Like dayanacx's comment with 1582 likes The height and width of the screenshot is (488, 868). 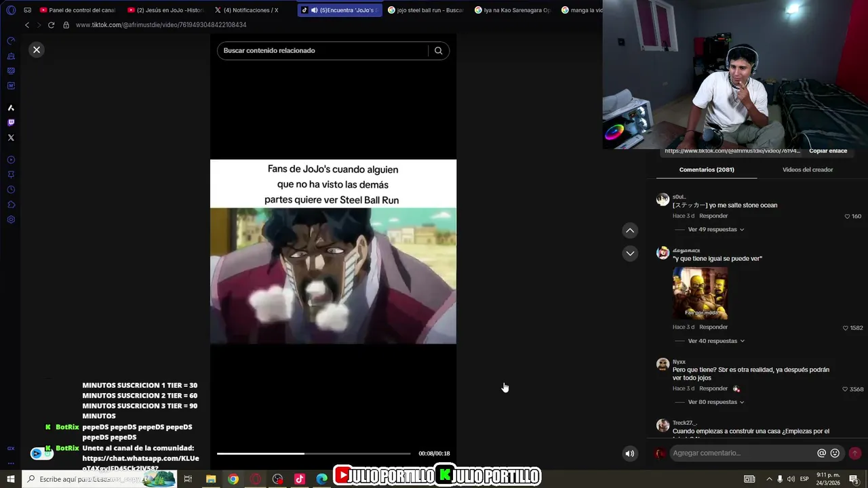[x=845, y=328]
